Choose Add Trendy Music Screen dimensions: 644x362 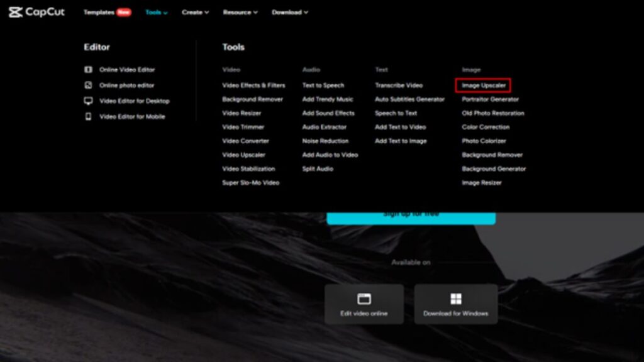click(x=328, y=99)
